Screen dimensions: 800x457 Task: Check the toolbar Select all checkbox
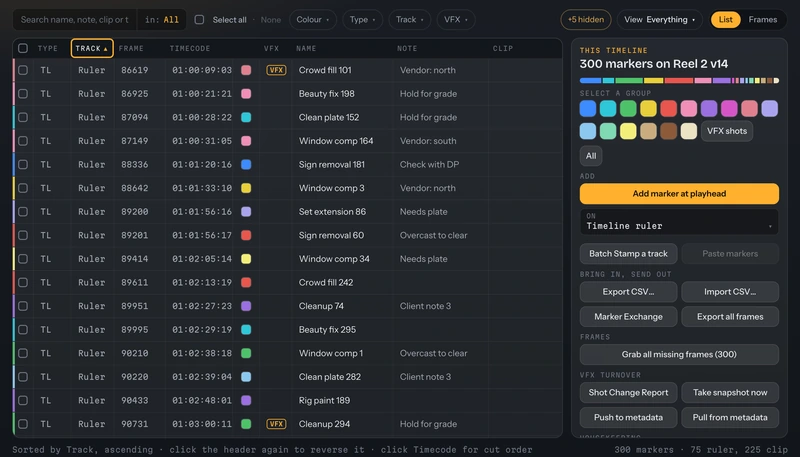click(x=199, y=19)
